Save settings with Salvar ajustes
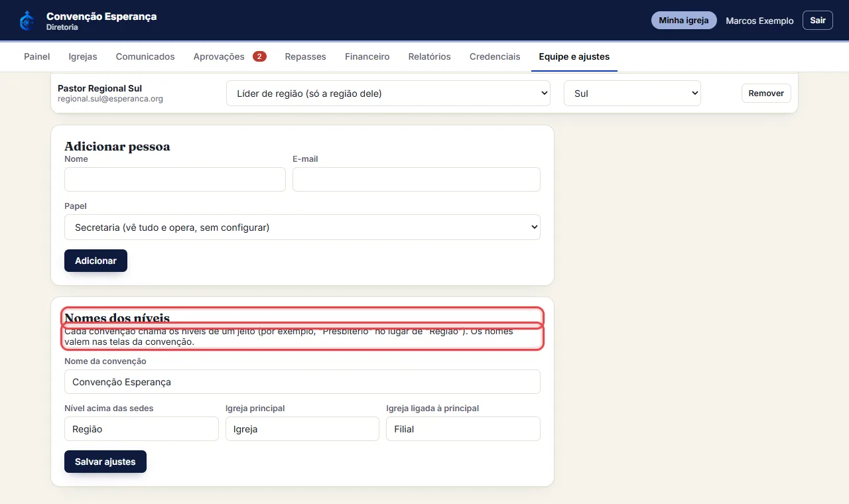Screen dimensions: 849x504 coord(105,462)
